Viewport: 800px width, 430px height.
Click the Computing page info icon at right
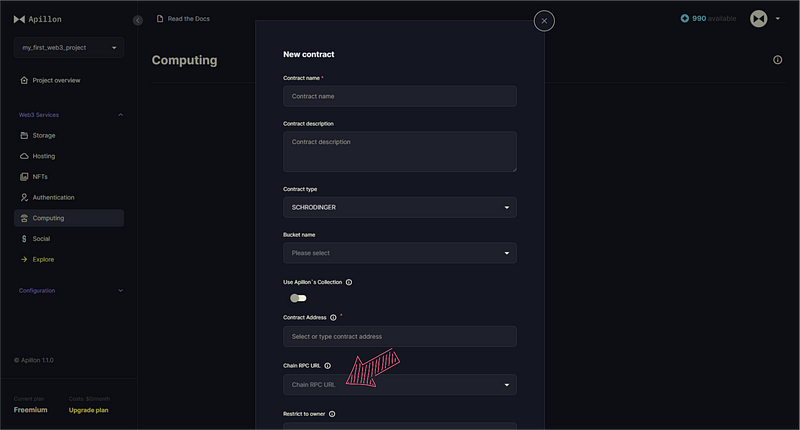click(x=778, y=60)
